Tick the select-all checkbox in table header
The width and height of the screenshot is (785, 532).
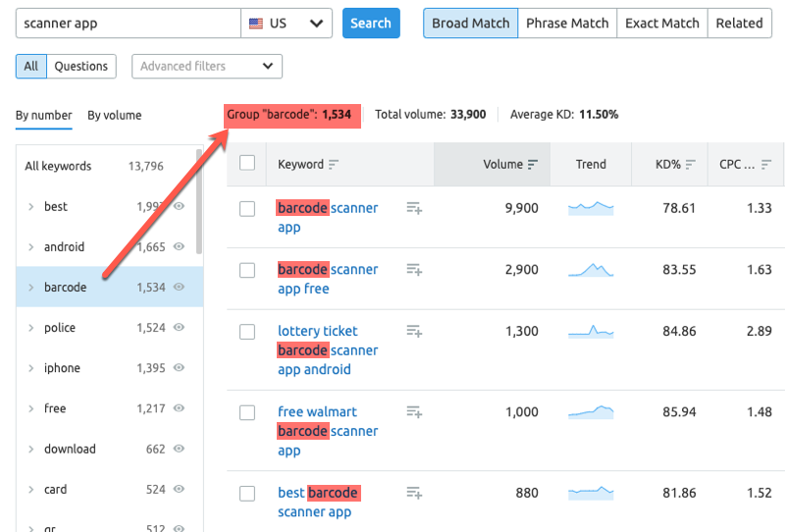[247, 163]
